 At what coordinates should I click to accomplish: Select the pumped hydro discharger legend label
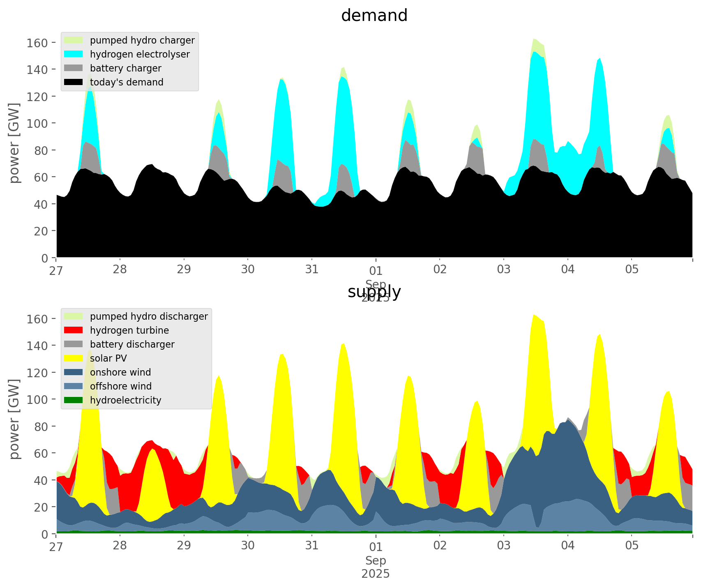(149, 316)
